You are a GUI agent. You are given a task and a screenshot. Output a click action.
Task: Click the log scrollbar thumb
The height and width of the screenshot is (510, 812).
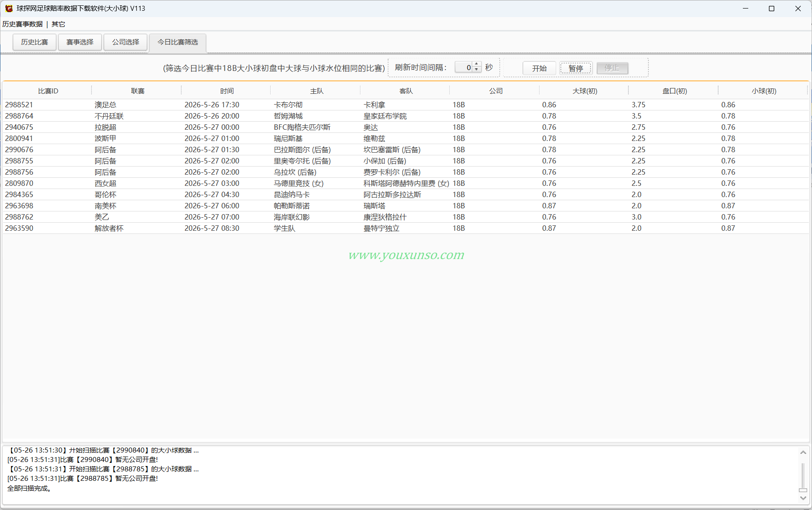click(803, 490)
